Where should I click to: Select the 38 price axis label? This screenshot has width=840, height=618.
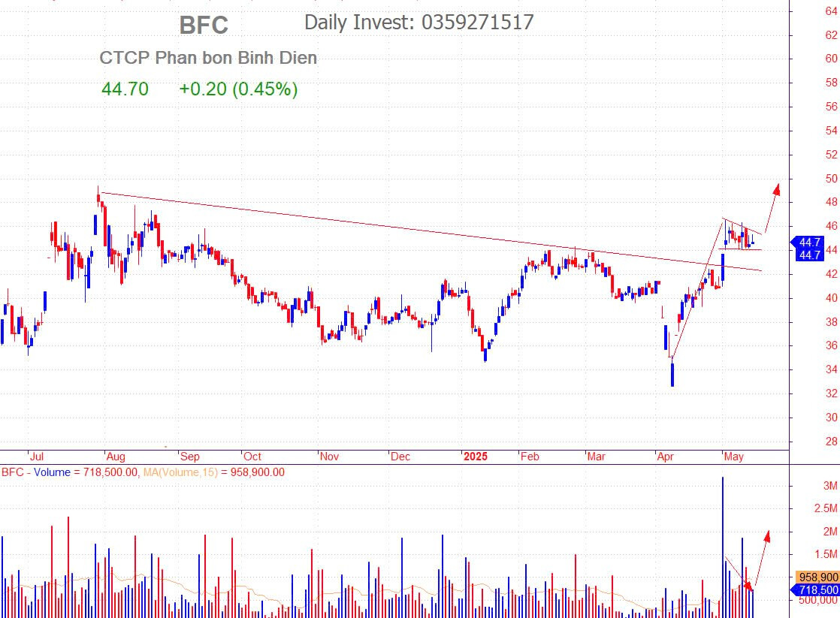[x=831, y=322]
